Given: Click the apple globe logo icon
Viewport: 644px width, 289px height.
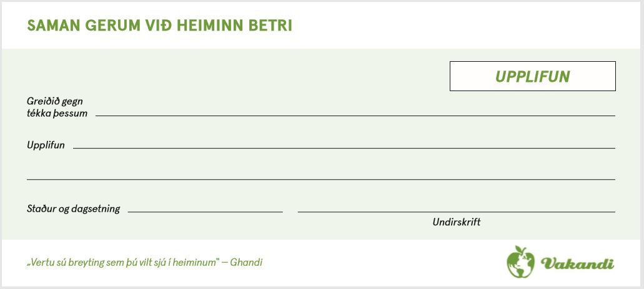Looking at the screenshot, I should tap(521, 262).
